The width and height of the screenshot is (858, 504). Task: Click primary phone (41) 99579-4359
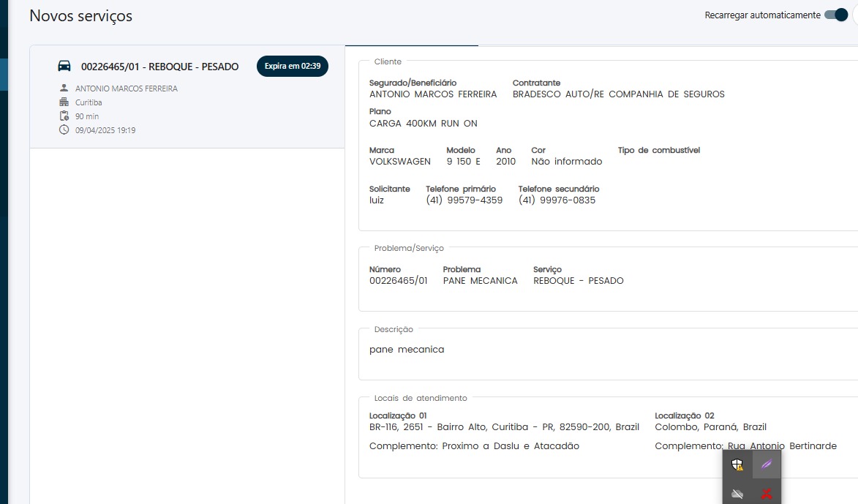pyautogui.click(x=464, y=200)
